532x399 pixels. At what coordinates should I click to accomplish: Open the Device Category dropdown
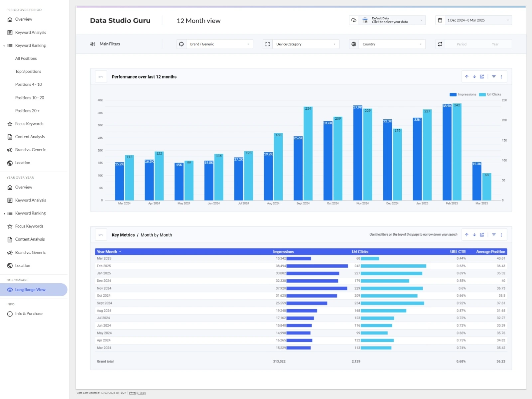coord(306,44)
